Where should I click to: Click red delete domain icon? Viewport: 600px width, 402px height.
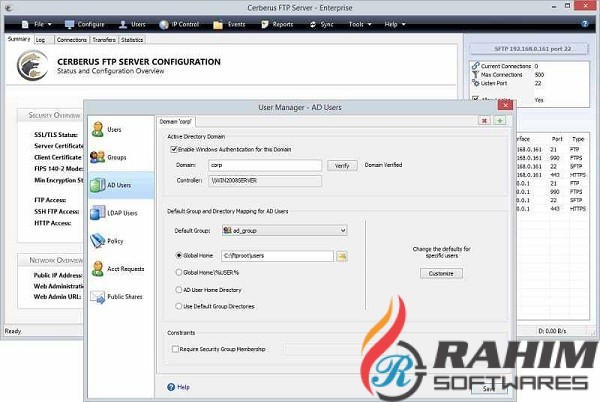point(484,121)
